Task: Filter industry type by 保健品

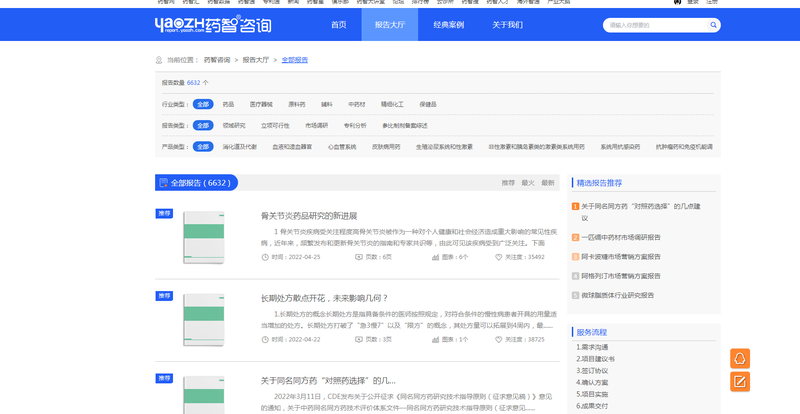Action: [428, 104]
